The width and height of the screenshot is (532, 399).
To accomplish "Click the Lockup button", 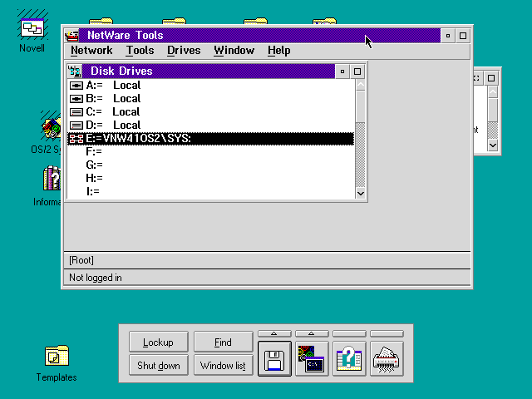I will (x=159, y=342).
